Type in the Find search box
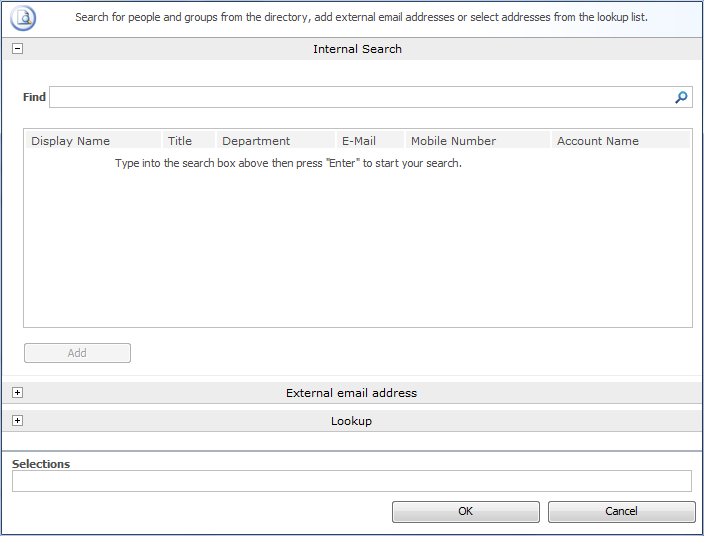Screen dimensions: 704x536 tap(360, 97)
